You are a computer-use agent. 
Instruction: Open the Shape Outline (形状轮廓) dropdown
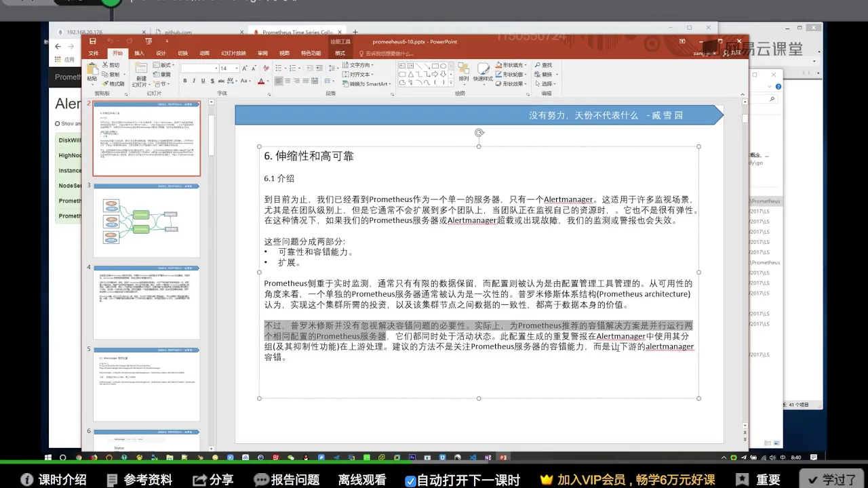pyautogui.click(x=511, y=75)
